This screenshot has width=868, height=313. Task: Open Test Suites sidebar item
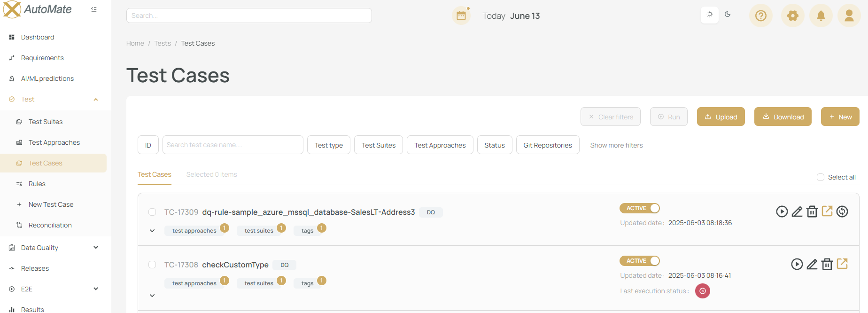pos(46,122)
